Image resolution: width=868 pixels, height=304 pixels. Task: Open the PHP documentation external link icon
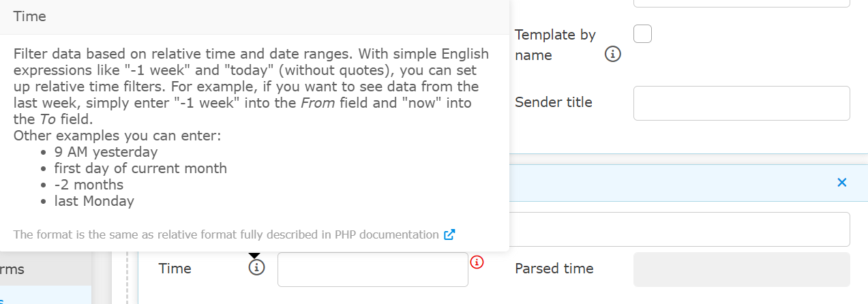coord(449,234)
